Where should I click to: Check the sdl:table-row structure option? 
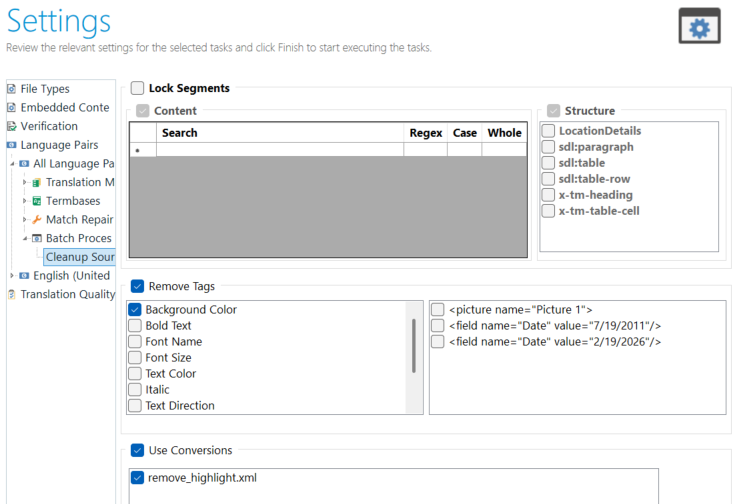548,179
